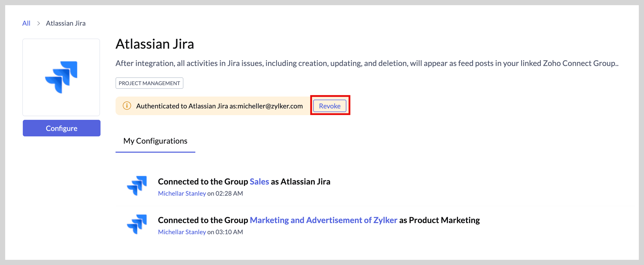Open Michellar Stanley profile on 03:10 AM entry
Image resolution: width=644 pixels, height=265 pixels.
(182, 232)
